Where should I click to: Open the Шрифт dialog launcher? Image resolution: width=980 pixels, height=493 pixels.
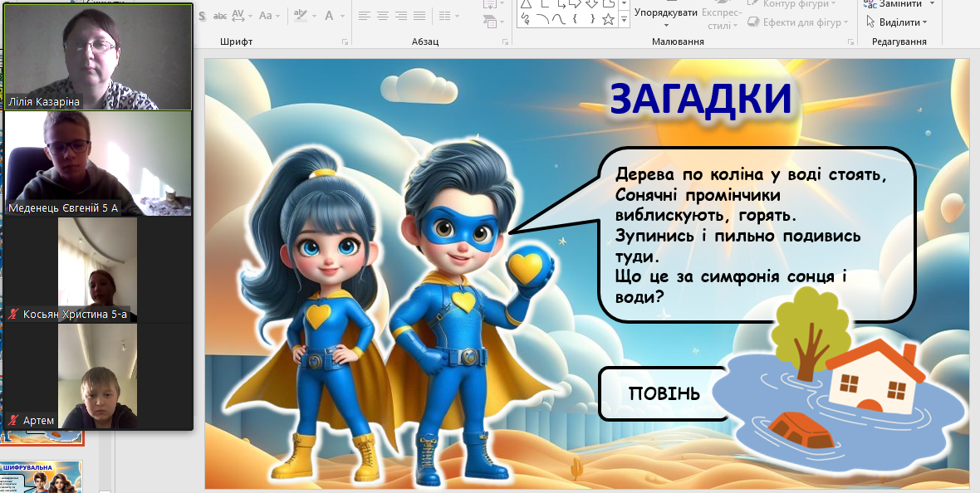coord(345,41)
